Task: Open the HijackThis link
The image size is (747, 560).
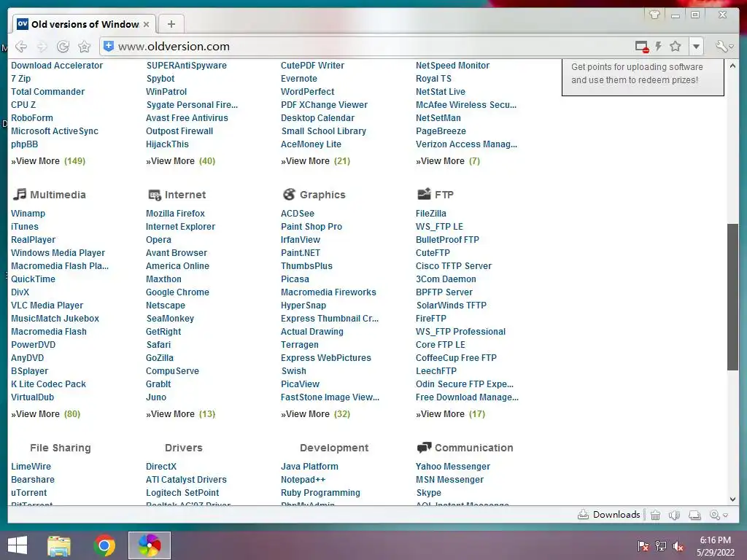Action: [167, 144]
